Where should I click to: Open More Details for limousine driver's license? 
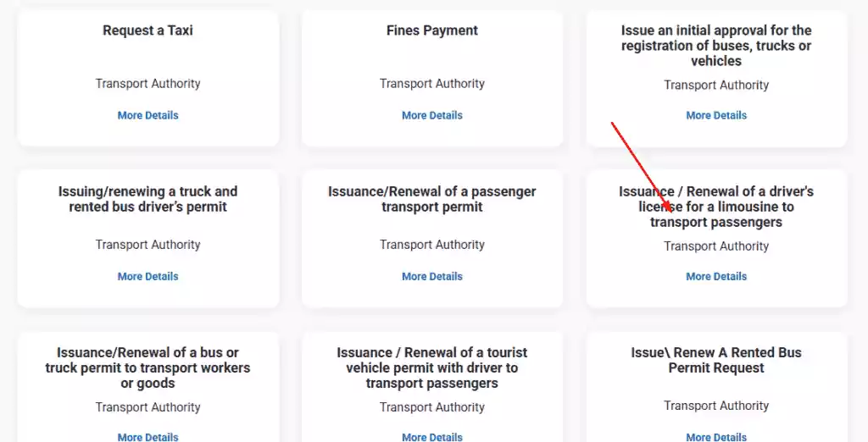(716, 276)
